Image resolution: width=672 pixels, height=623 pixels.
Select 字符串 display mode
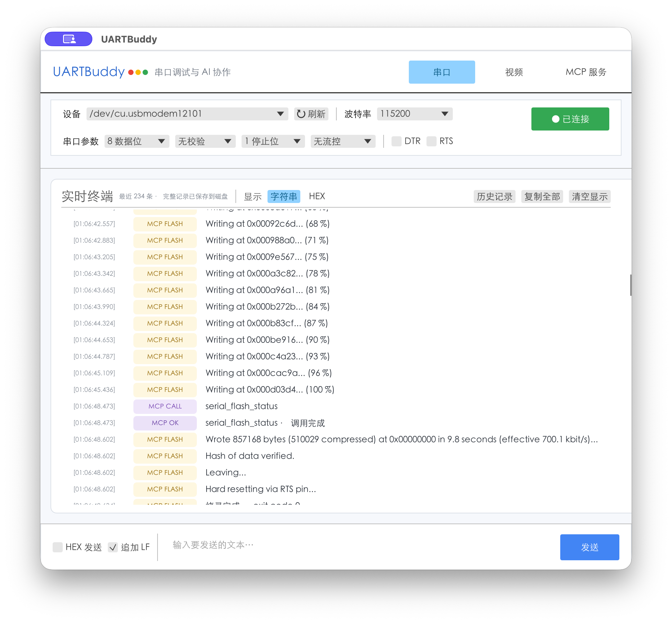[284, 196]
